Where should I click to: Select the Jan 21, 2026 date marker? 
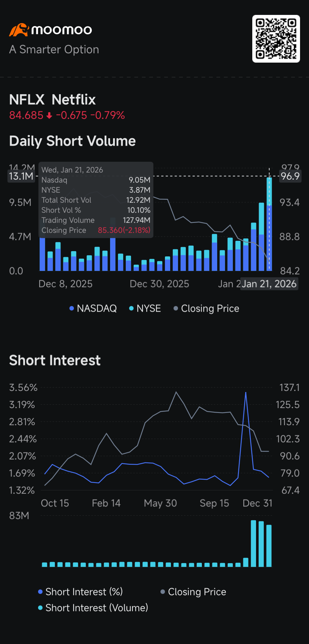coord(269,284)
